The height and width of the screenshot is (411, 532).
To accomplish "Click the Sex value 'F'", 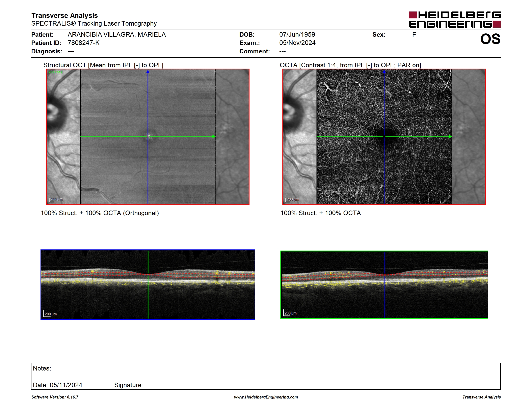I will (414, 35).
